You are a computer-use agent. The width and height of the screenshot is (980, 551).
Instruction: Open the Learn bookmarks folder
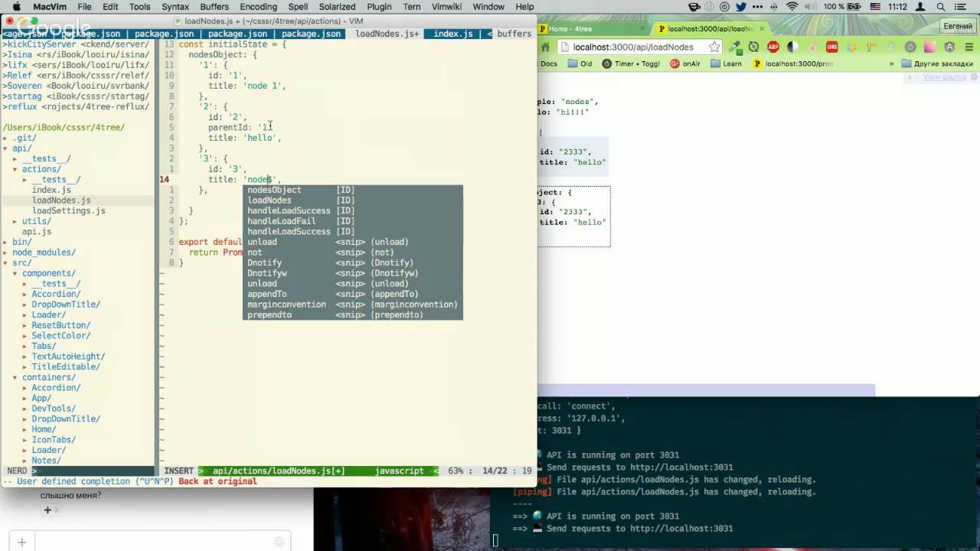726,64
